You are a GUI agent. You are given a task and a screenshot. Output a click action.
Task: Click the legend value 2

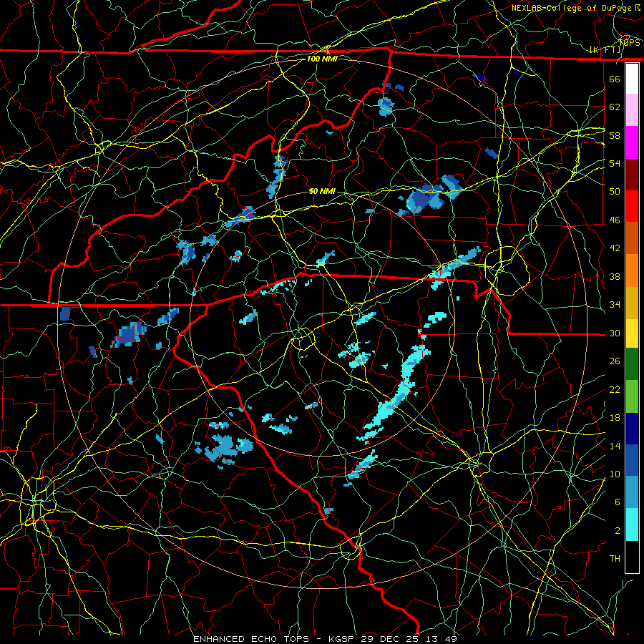tap(618, 531)
